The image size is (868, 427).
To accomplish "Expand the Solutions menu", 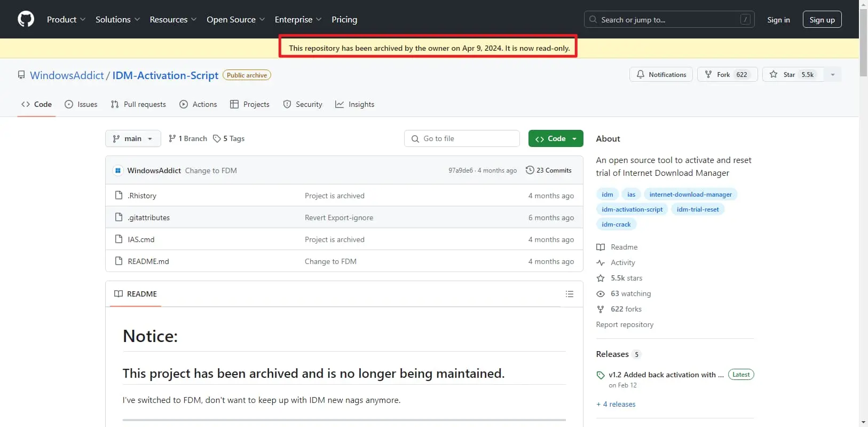I will tap(117, 19).
